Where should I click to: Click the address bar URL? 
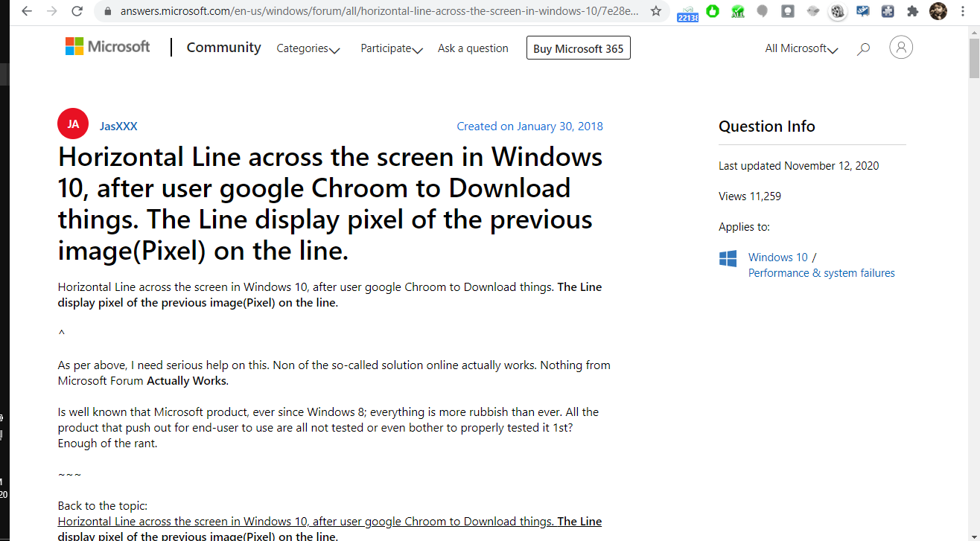pyautogui.click(x=379, y=12)
